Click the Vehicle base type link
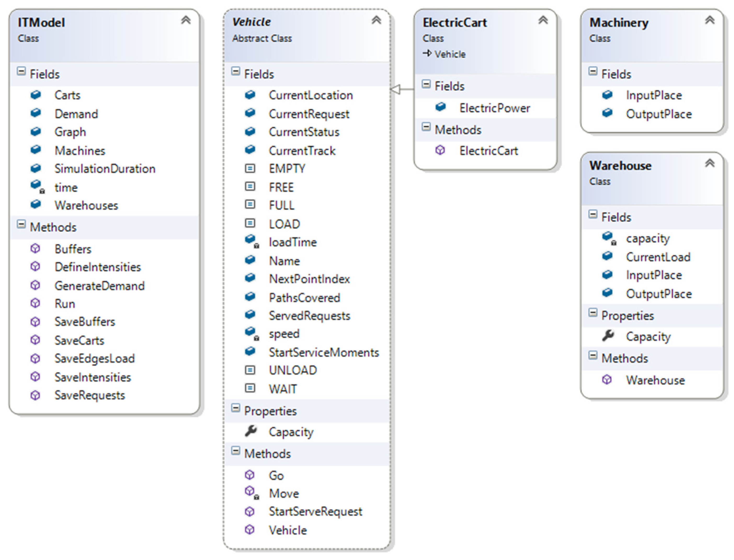The width and height of the screenshot is (734, 560). [x=450, y=54]
